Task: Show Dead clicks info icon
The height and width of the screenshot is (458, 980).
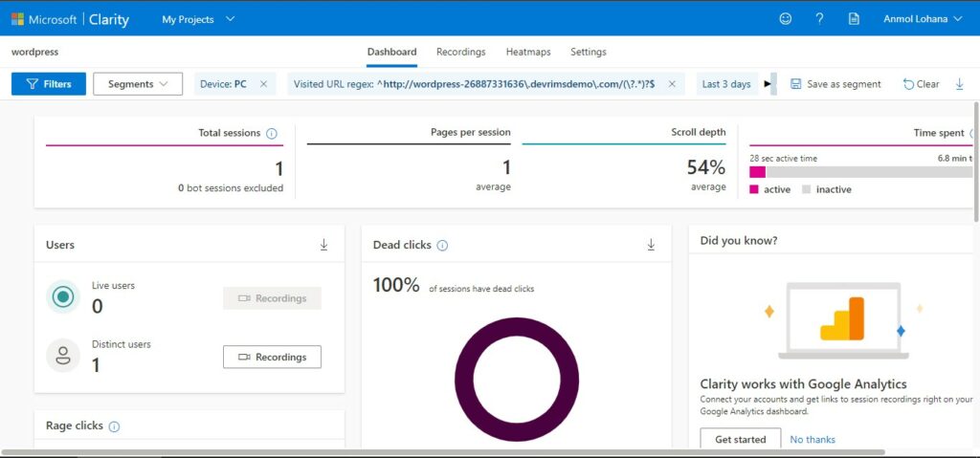Action: tap(442, 246)
